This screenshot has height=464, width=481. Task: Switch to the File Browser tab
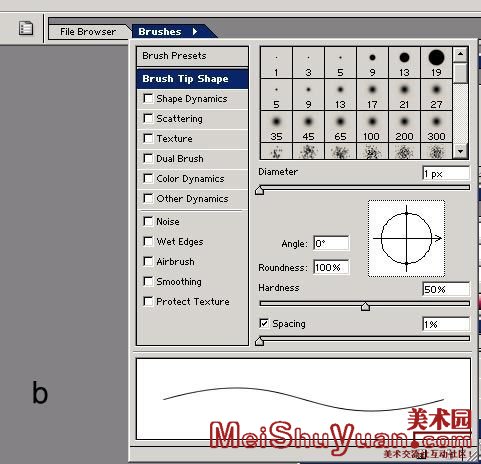click(88, 32)
